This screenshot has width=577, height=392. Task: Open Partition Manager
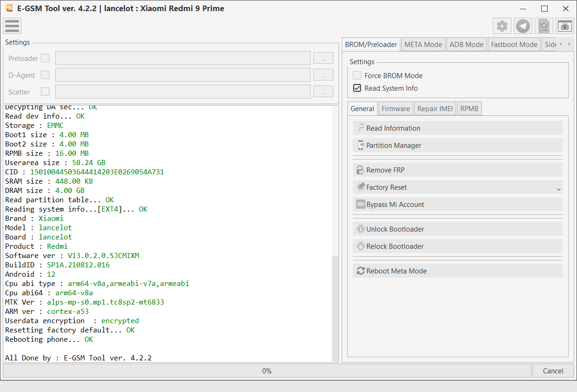coord(458,146)
